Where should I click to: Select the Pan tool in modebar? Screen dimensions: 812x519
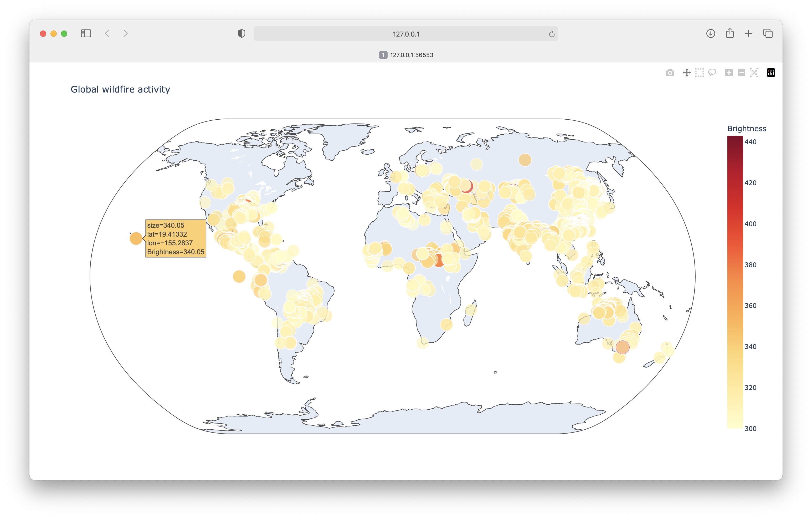[x=687, y=73]
